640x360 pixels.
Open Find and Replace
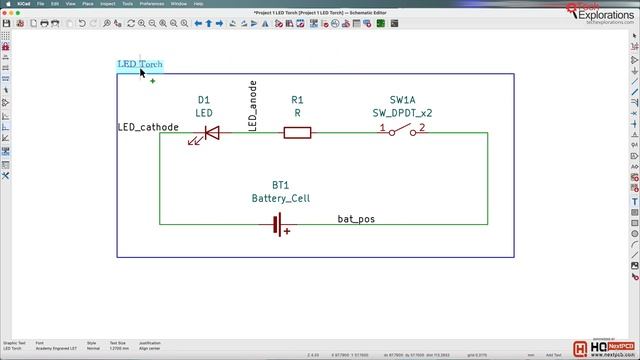(118, 24)
